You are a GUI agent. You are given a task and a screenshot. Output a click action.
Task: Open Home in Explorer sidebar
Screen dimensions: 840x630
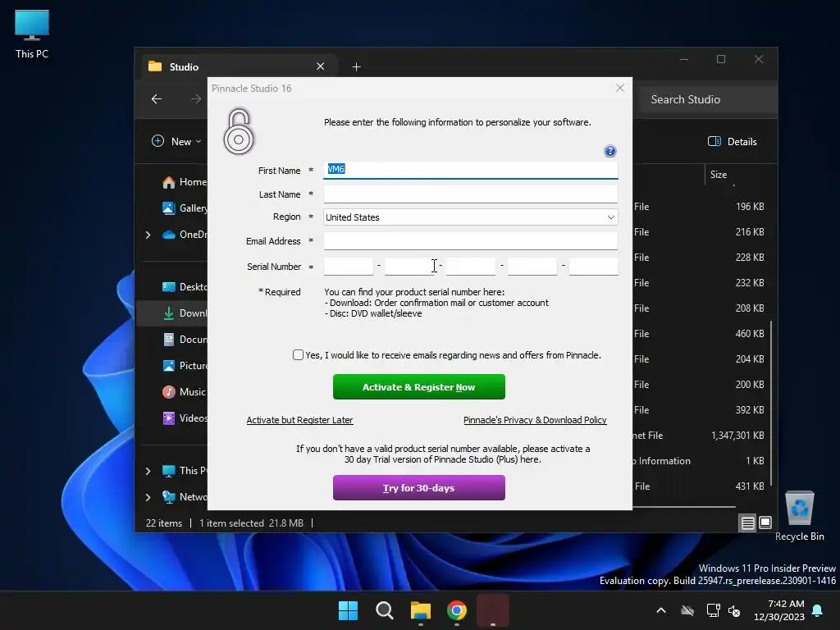(x=184, y=182)
